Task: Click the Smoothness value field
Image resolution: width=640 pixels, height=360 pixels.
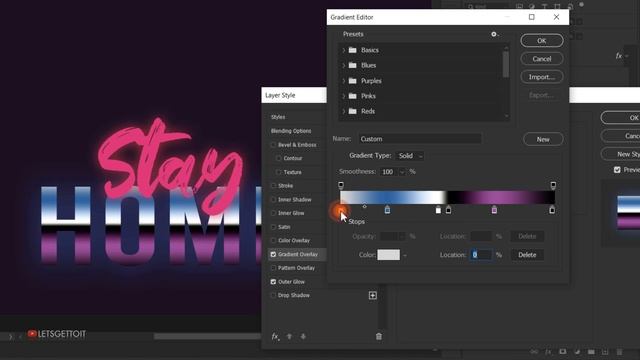Action: click(388, 172)
